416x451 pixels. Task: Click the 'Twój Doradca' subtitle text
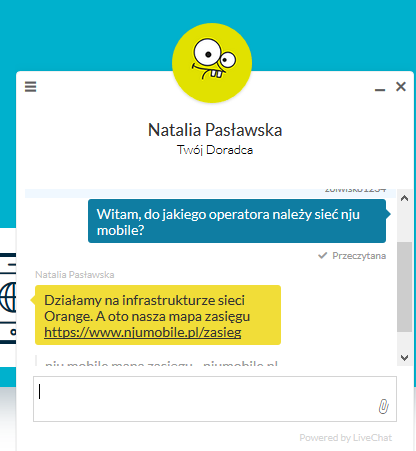click(215, 150)
